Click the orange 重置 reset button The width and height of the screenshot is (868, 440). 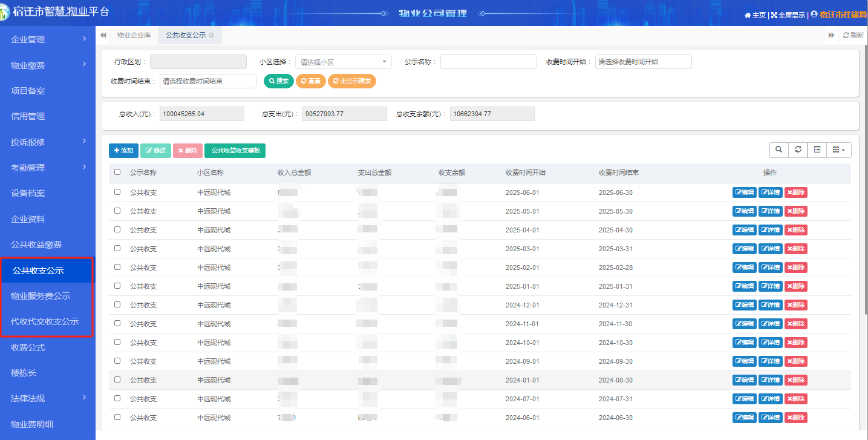click(x=311, y=81)
